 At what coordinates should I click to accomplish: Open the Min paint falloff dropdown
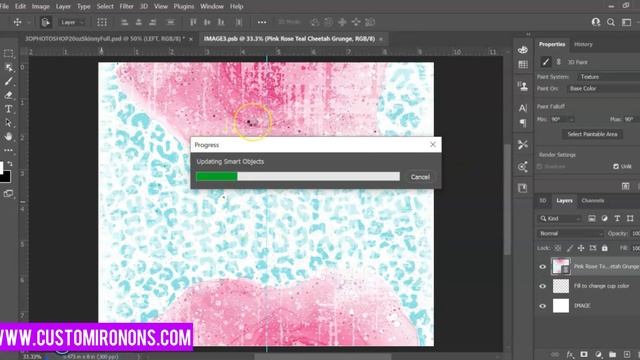pos(562,119)
